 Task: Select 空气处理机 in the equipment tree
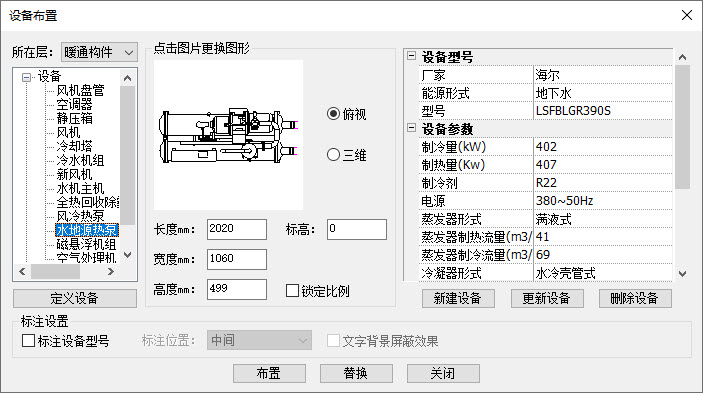(x=87, y=258)
